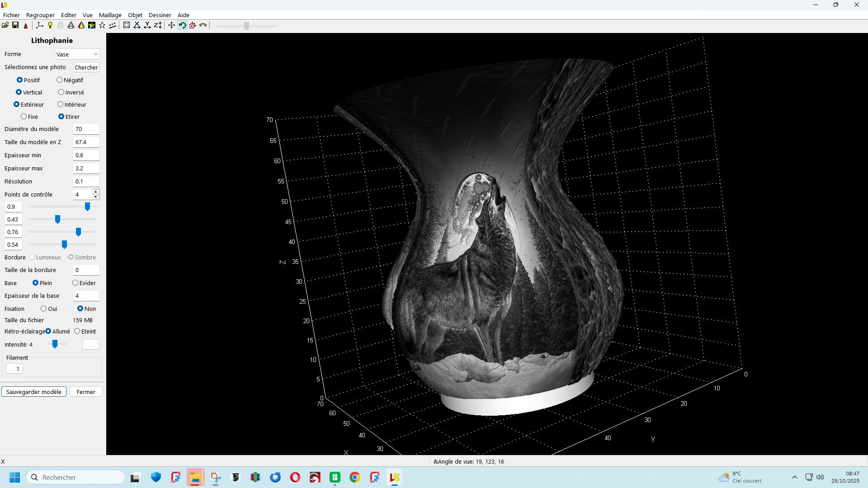Set Rétro-éclairage to Eteint
868x488 pixels.
click(x=77, y=331)
